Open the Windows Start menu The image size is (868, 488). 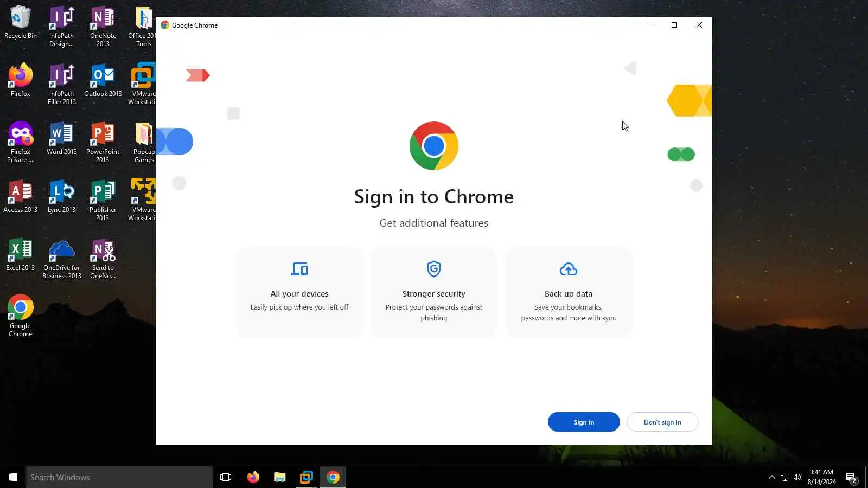13,477
